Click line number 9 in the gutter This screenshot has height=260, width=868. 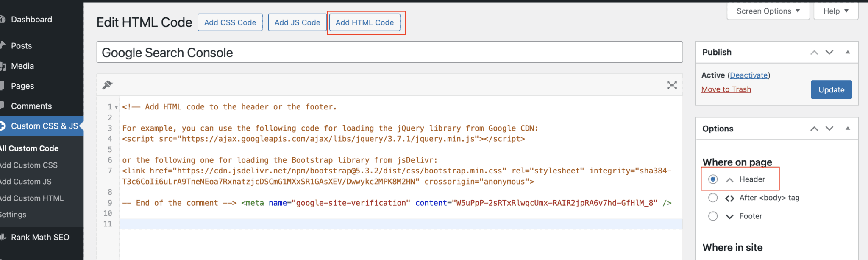(x=110, y=203)
